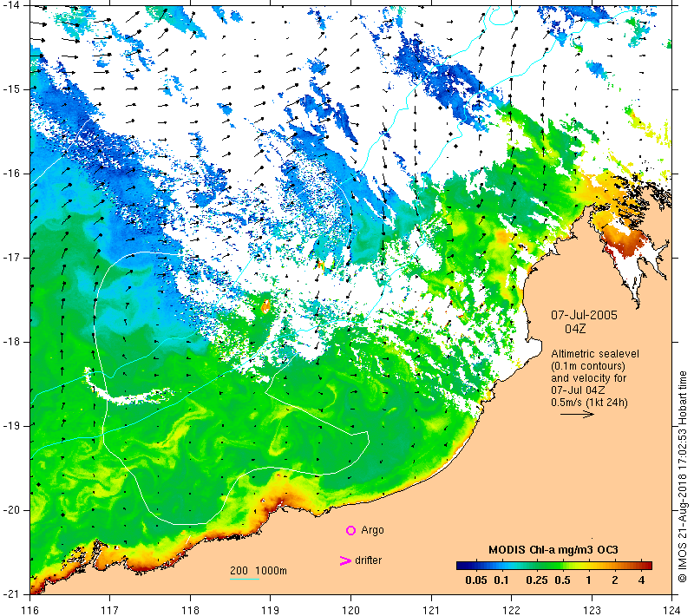Click the latitude label -17
This screenshot has width=694, height=616.
click(x=10, y=258)
